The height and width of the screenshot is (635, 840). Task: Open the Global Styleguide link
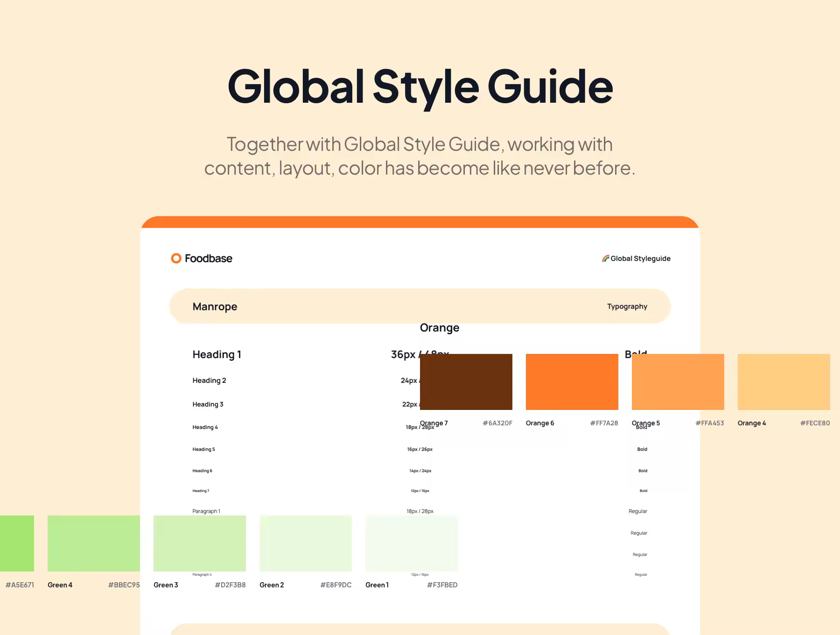pos(636,258)
